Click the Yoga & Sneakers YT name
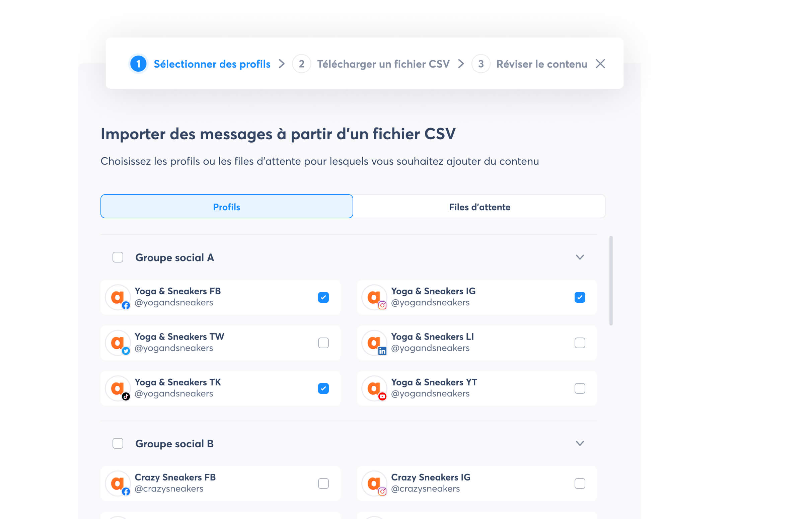Screen dimensions: 812x519 434,382
